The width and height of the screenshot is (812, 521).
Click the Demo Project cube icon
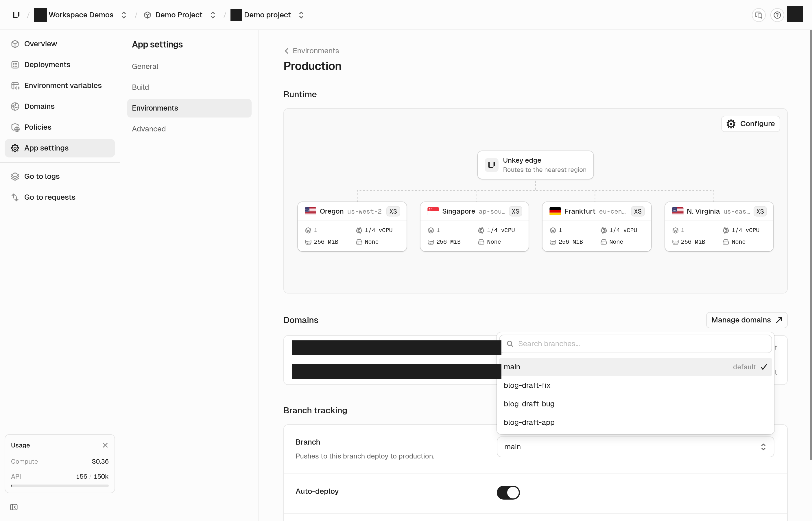click(x=147, y=15)
